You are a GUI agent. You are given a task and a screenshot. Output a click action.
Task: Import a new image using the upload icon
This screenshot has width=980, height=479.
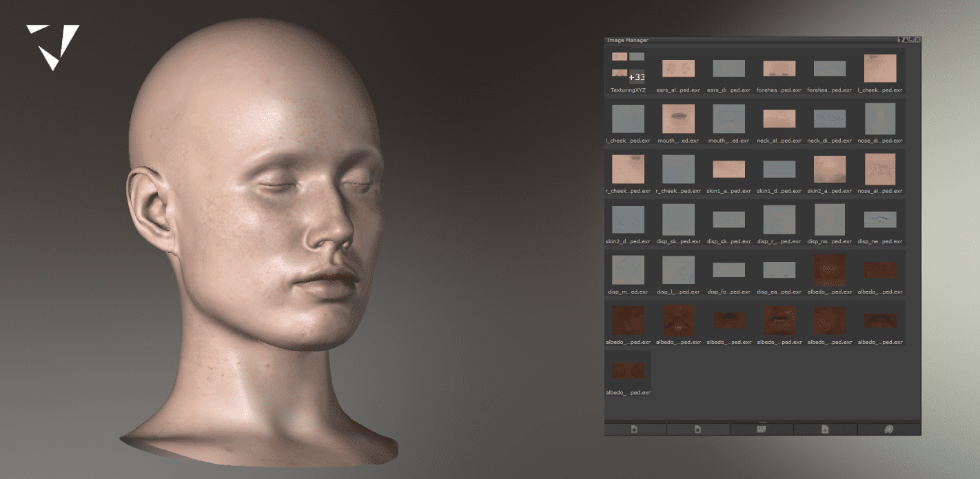(635, 429)
